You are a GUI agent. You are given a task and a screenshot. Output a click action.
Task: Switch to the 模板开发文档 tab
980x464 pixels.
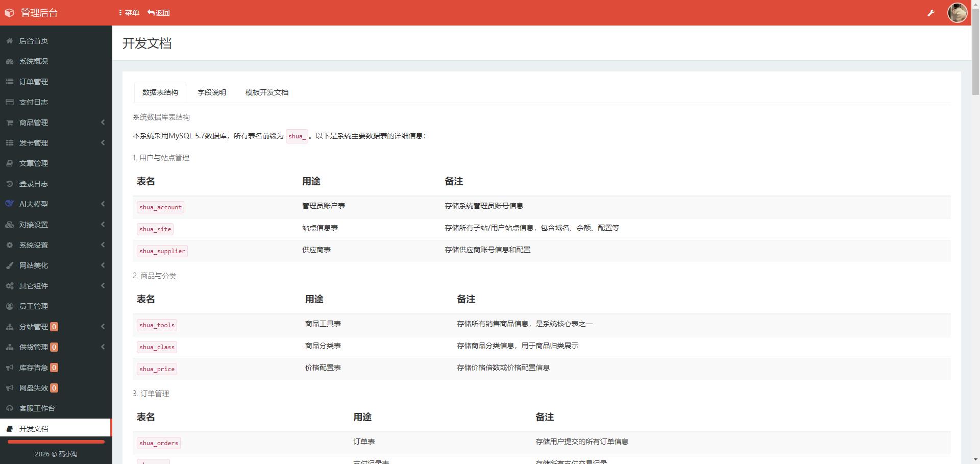click(266, 92)
